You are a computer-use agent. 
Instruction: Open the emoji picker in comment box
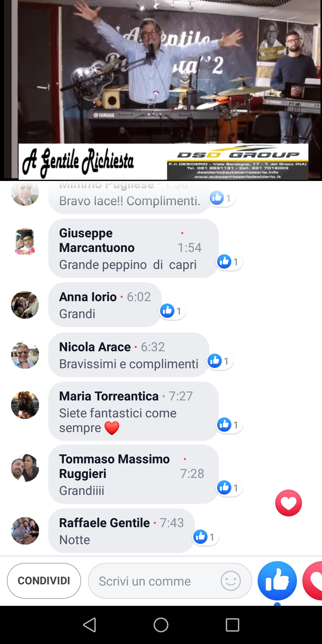pos(231,581)
